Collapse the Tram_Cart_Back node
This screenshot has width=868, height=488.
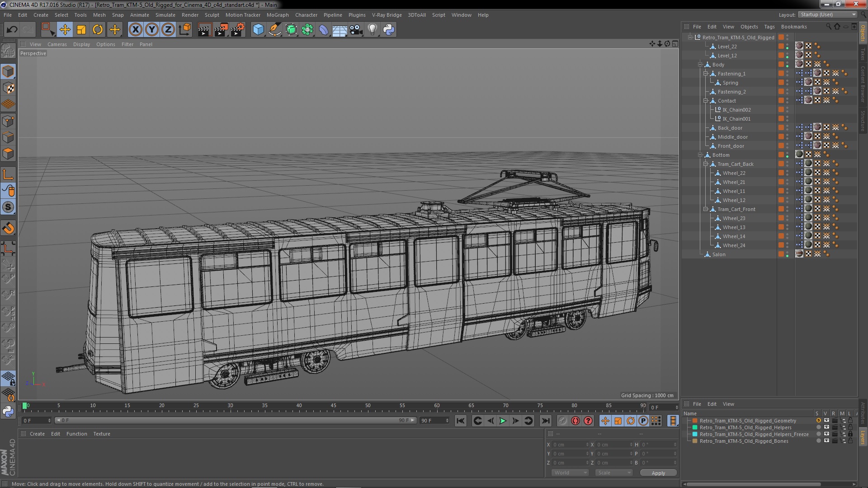tap(705, 164)
